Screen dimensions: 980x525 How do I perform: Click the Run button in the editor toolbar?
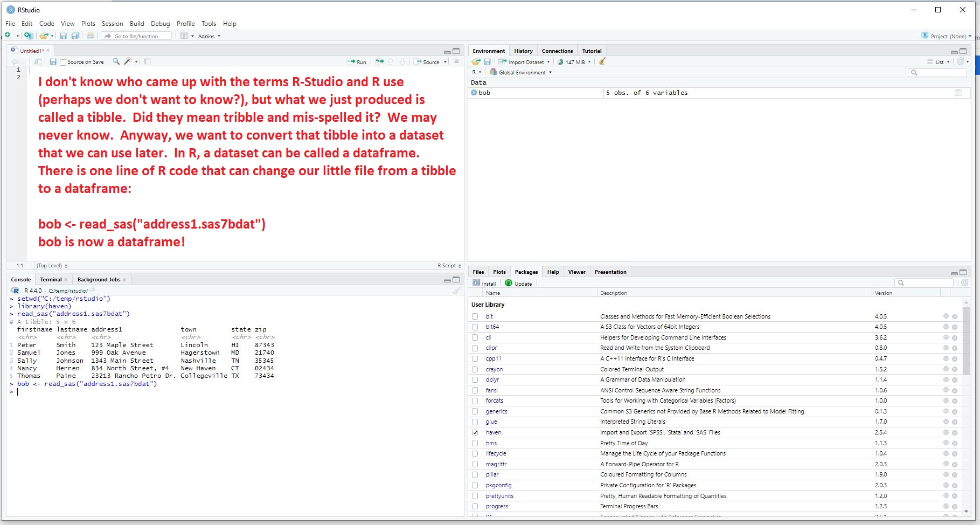pyautogui.click(x=357, y=62)
